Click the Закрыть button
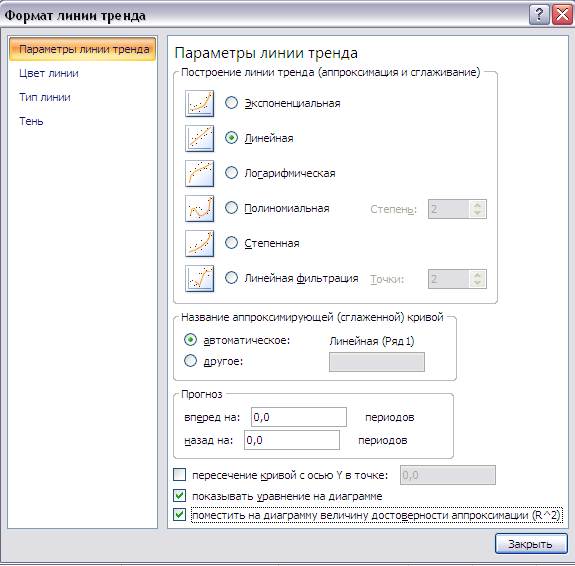575x566 pixels. [530, 544]
